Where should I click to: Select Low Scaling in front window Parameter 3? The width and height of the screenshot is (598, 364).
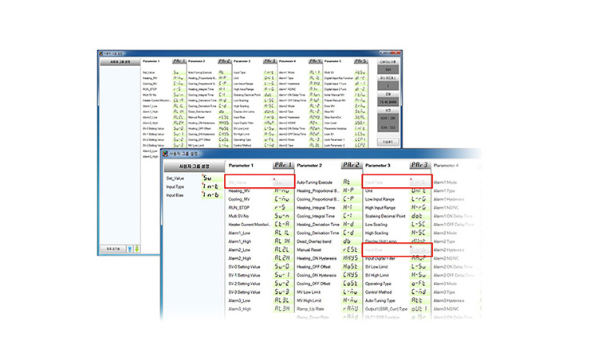click(376, 225)
